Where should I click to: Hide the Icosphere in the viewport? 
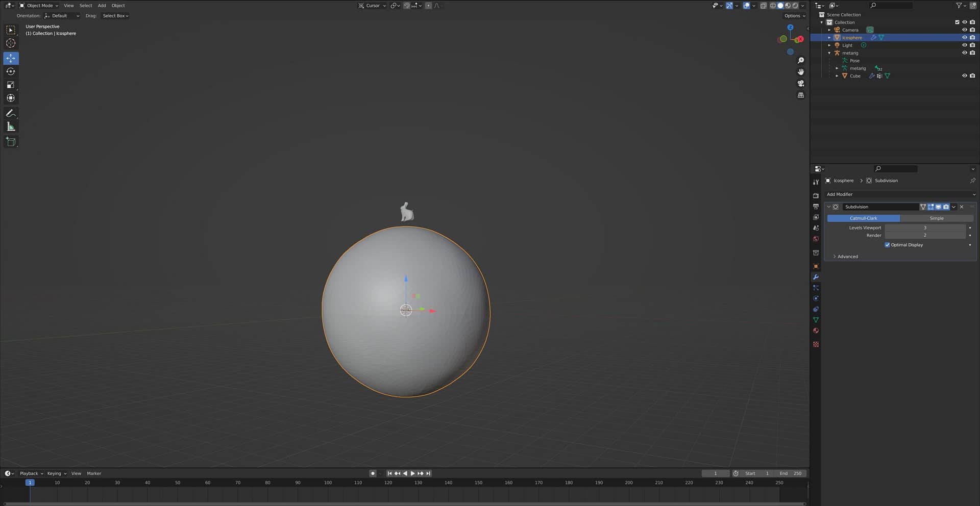tap(964, 38)
